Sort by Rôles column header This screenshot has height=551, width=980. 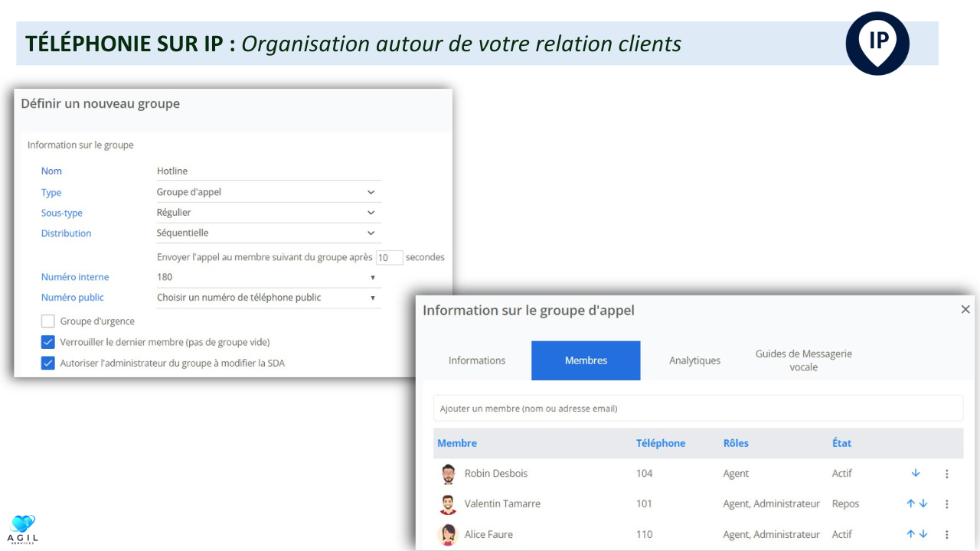[736, 443]
